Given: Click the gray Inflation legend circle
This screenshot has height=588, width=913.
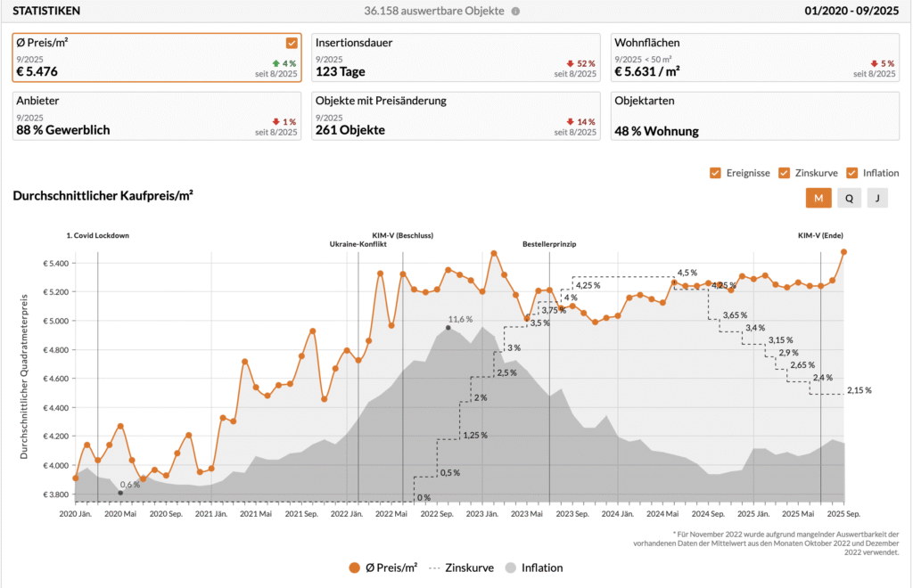Looking at the screenshot, I should (511, 568).
